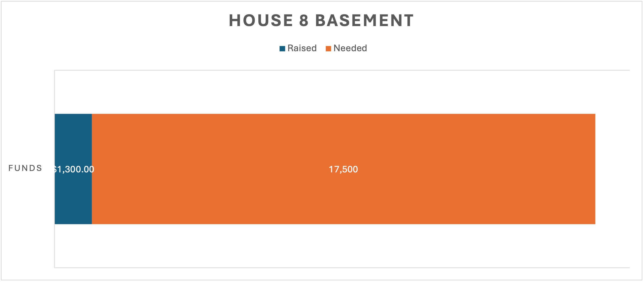Image resolution: width=644 pixels, height=282 pixels.
Task: Click the blue Raised legend swatch
Action: tap(282, 49)
